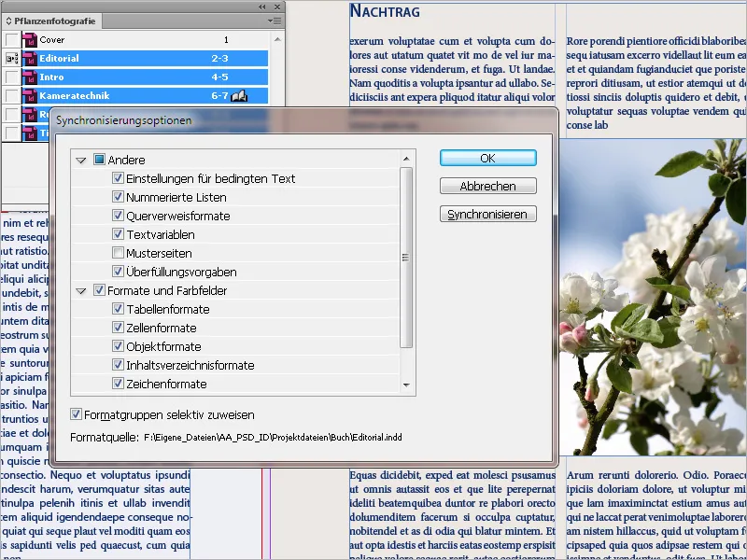Toggle the Pflanzenfotografie tab collapse arrows
The height and width of the screenshot is (560, 747).
[8, 21]
